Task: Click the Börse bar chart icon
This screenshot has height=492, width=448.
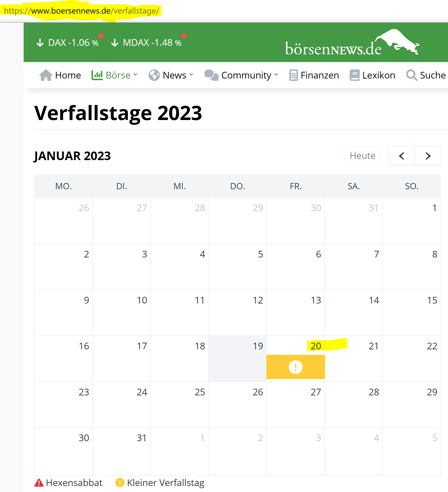Action: [97, 75]
